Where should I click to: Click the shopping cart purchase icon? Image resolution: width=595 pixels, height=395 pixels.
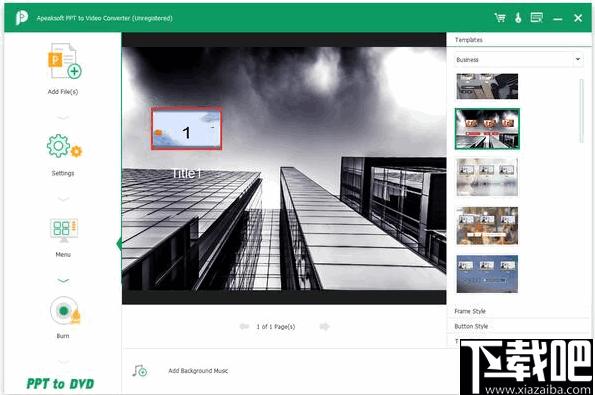[500, 18]
